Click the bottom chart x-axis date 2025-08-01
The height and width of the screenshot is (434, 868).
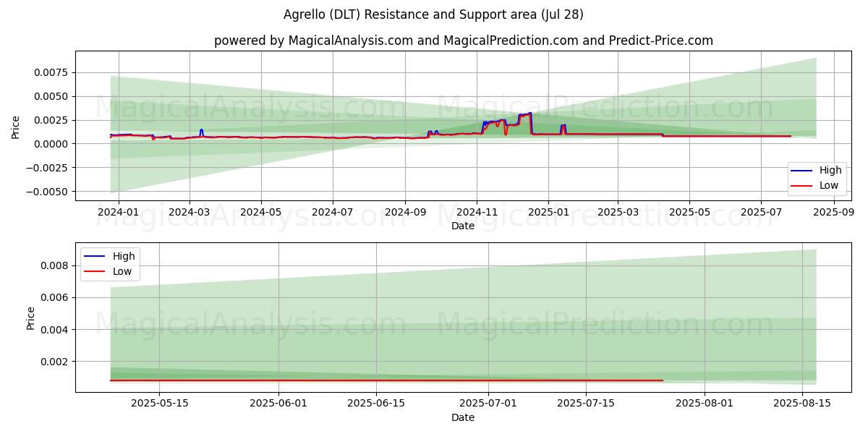pos(705,404)
